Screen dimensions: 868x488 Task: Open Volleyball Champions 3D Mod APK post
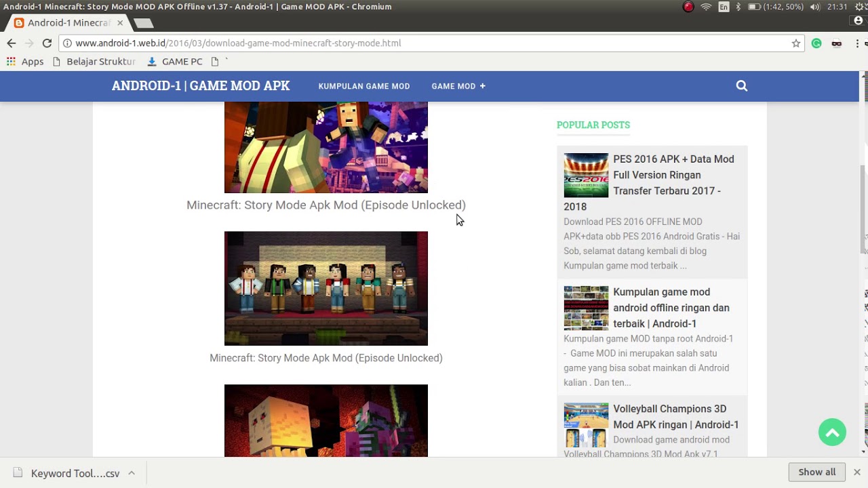click(x=675, y=416)
